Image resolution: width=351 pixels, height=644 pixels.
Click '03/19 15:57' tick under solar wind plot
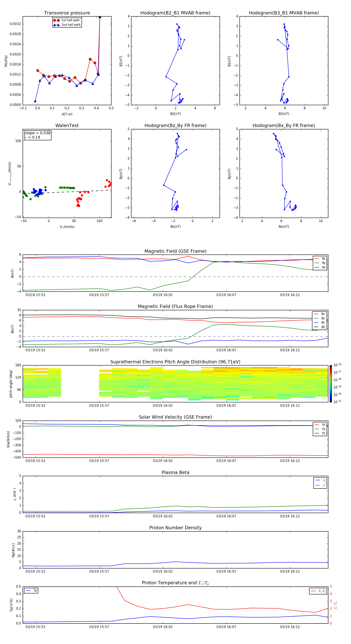click(x=99, y=461)
